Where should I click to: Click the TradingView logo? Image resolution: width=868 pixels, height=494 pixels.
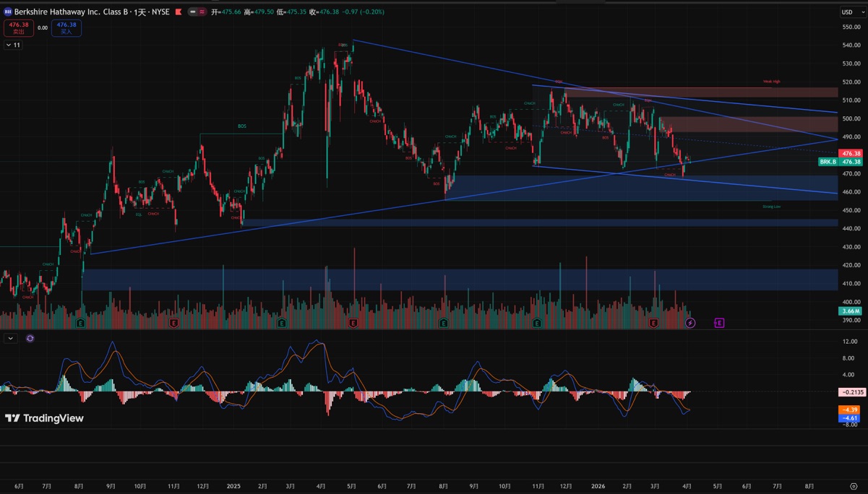point(44,418)
